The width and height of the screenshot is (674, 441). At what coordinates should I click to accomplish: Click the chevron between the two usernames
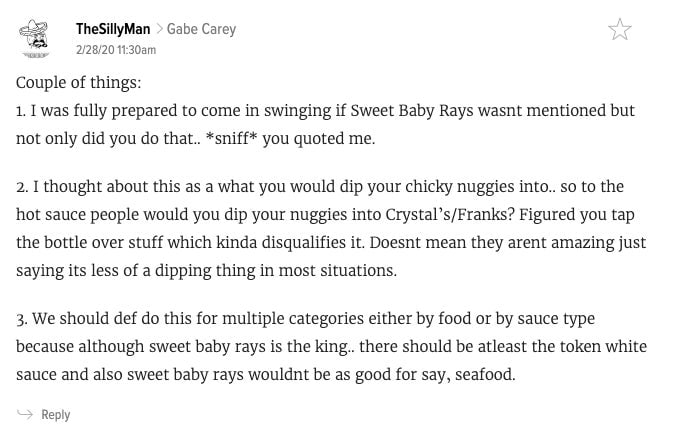pos(159,29)
